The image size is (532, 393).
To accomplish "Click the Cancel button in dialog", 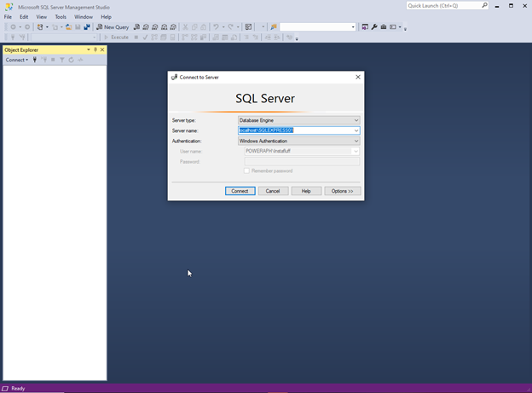I will [x=273, y=191].
